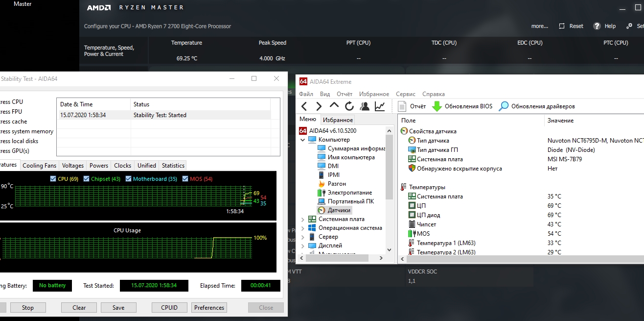This screenshot has width=644, height=321.
Task: Select Портативный ПК tree item
Action: pos(345,201)
